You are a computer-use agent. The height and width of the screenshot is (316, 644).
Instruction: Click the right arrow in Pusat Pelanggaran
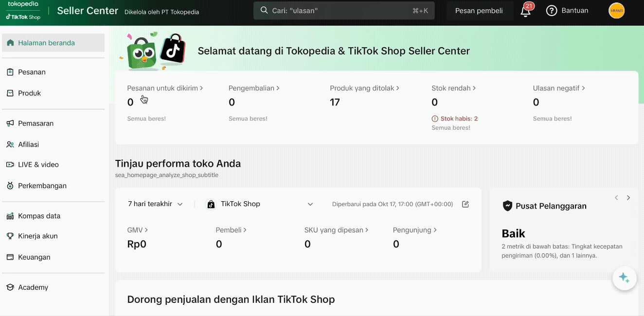tap(628, 198)
